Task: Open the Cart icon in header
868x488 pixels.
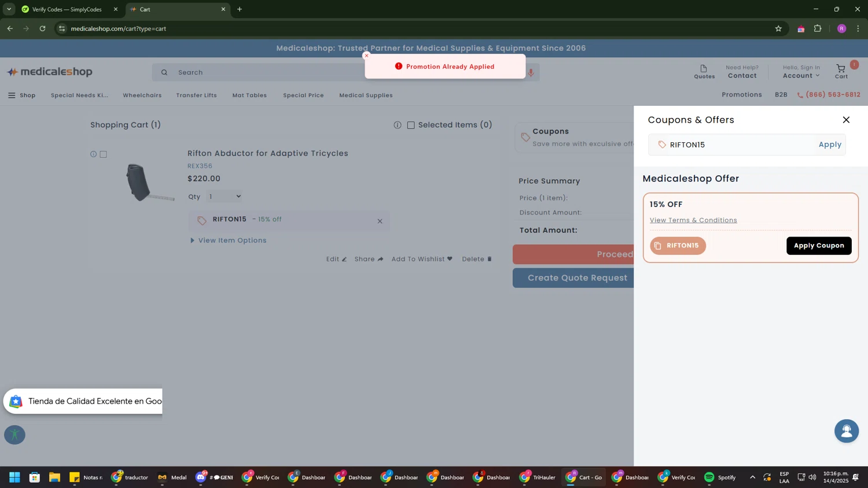Action: click(841, 72)
